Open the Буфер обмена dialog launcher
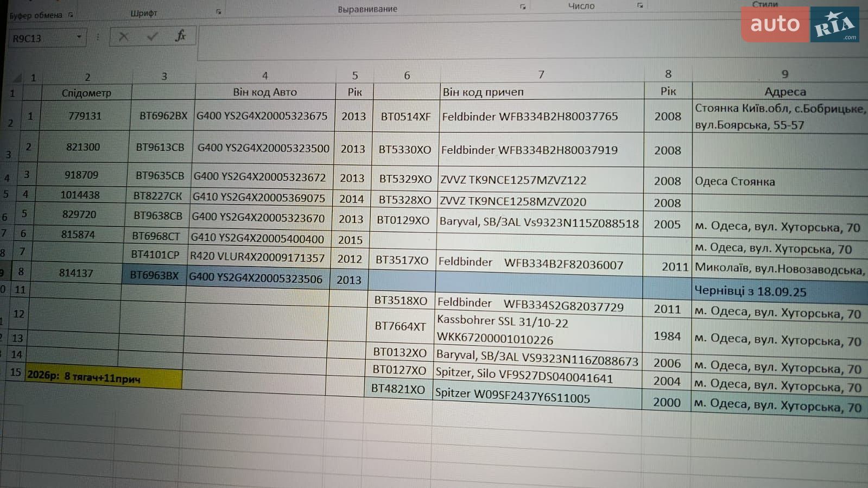868x488 pixels. [71, 15]
